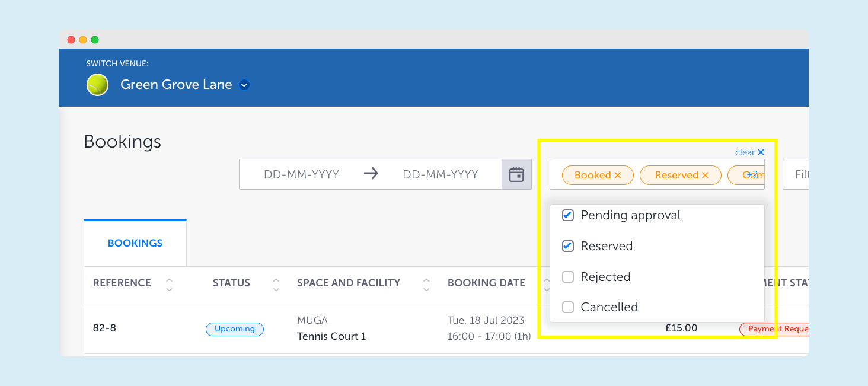
Task: Click booking reference 82-8
Action: (x=104, y=328)
